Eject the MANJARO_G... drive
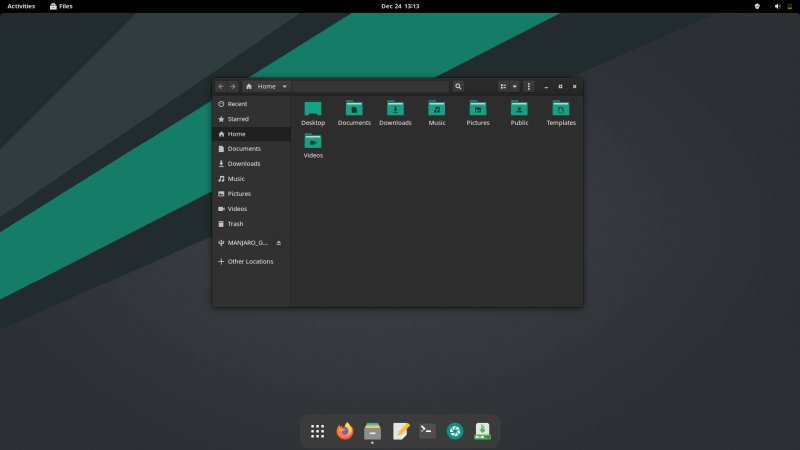 279,243
